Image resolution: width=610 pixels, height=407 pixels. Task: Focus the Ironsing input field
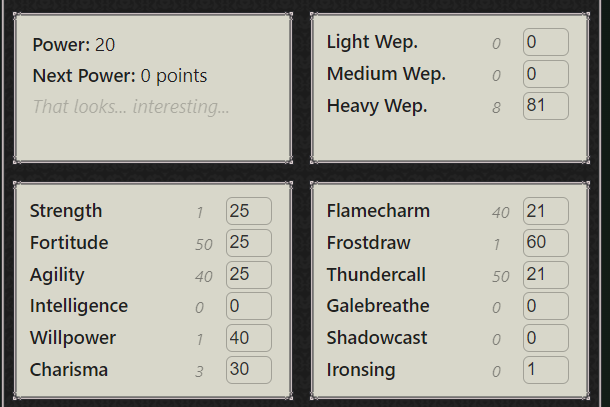[545, 370]
